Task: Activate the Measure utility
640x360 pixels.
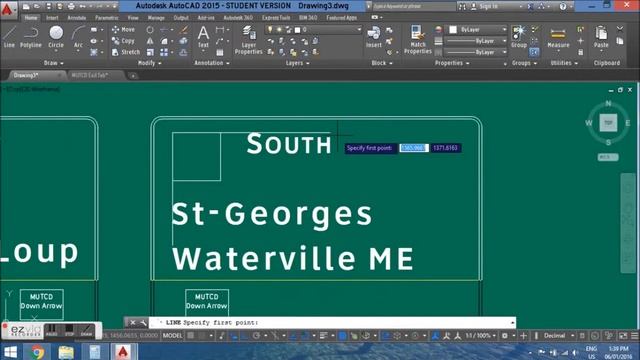Action: click(x=558, y=37)
